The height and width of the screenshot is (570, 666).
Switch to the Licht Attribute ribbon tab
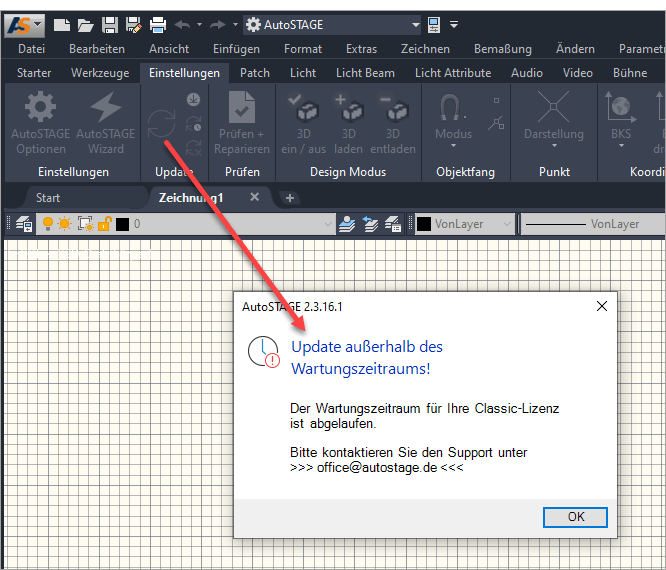pyautogui.click(x=453, y=73)
